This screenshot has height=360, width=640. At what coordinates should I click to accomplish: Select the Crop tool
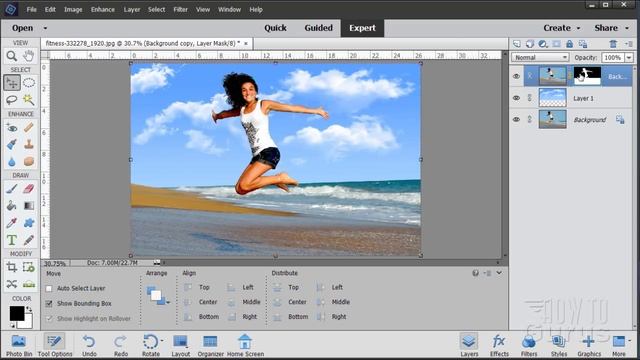pos(11,267)
